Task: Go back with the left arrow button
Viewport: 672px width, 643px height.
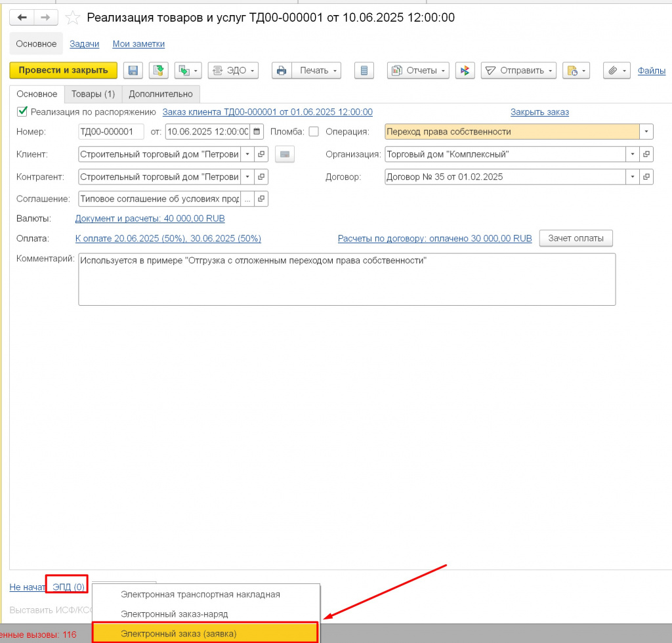Action: (22, 18)
